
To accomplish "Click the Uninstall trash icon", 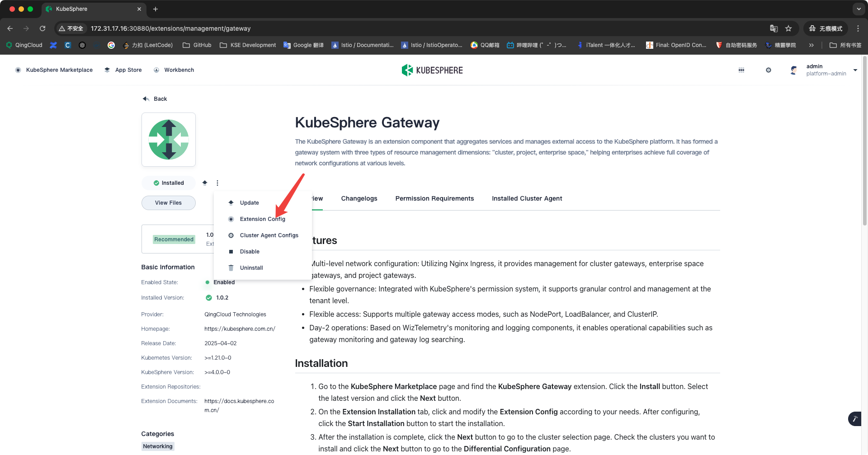I will 231,268.
